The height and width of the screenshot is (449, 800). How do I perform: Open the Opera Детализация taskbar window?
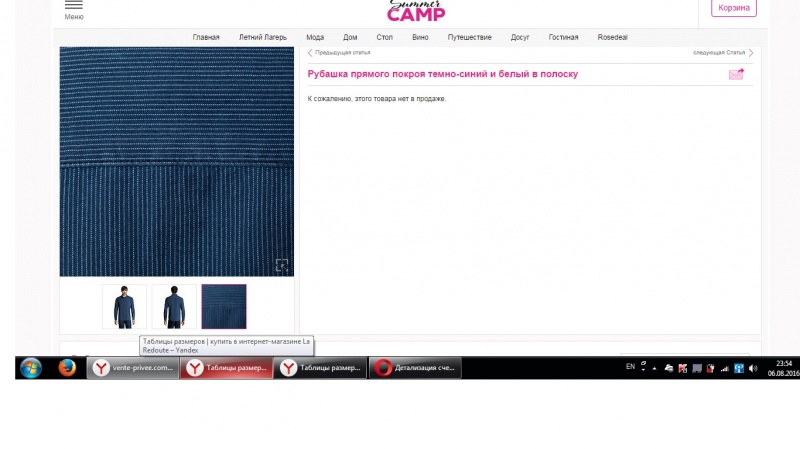pyautogui.click(x=415, y=368)
